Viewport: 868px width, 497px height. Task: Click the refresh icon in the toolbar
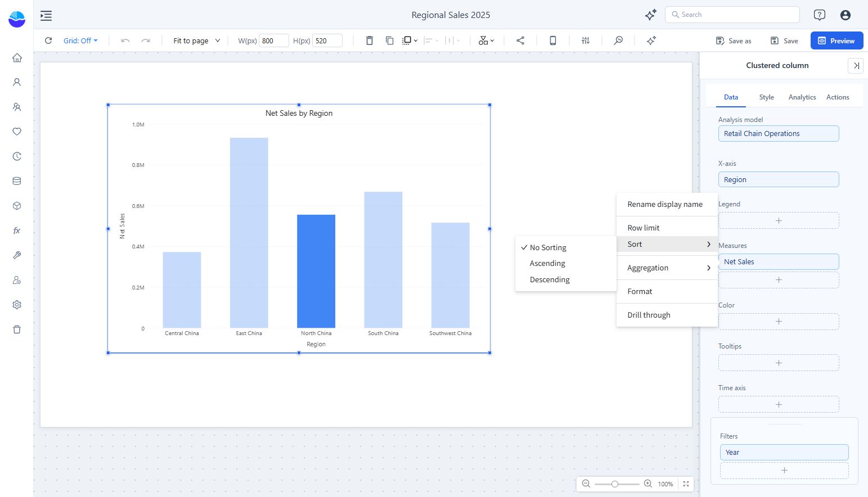(x=48, y=40)
